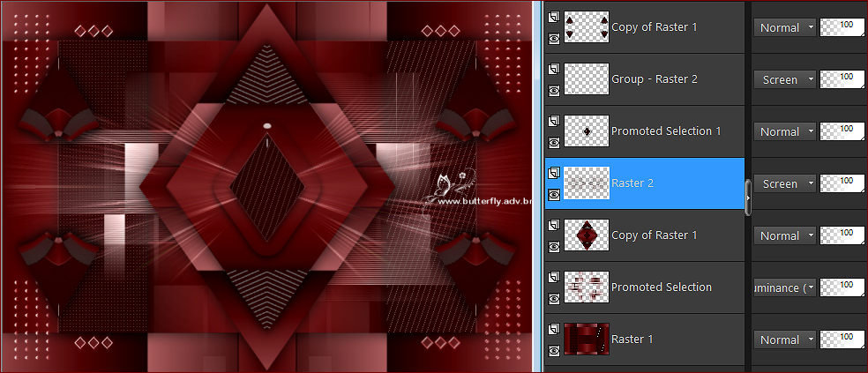Toggle visibility eye of Promoted Selection 1
868x373 pixels.
554,143
